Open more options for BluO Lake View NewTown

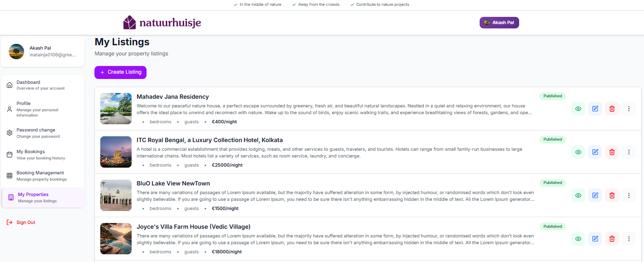pos(629,196)
